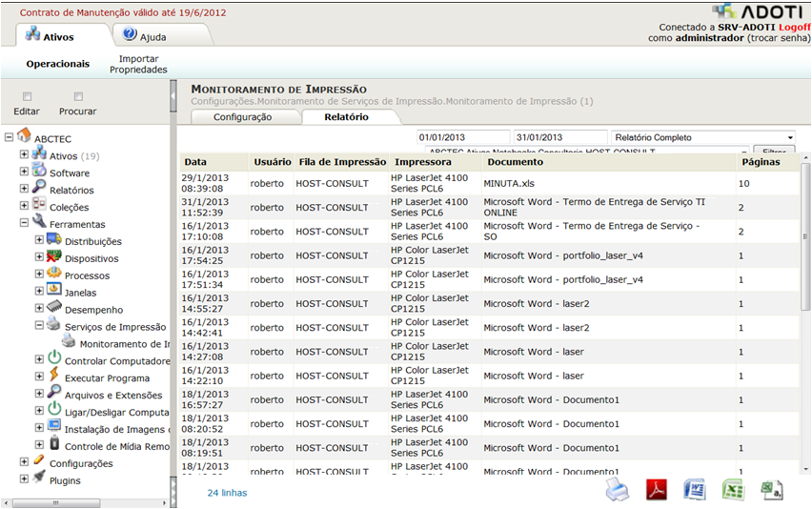Open Monitoramento de Impressão tree item

[124, 344]
